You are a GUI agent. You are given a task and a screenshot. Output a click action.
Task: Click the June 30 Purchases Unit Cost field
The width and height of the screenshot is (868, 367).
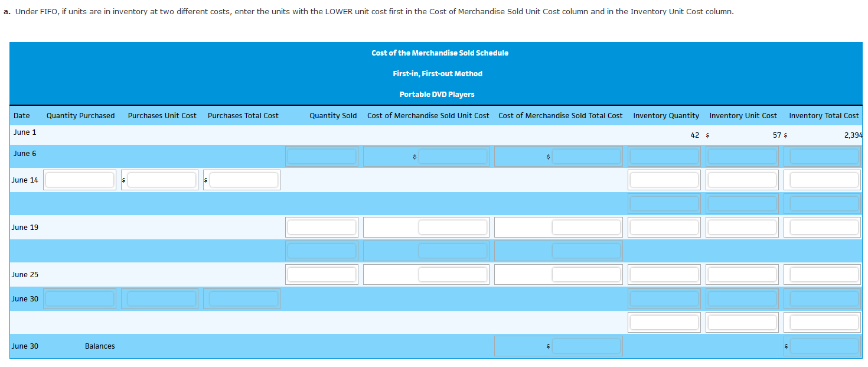click(x=159, y=298)
